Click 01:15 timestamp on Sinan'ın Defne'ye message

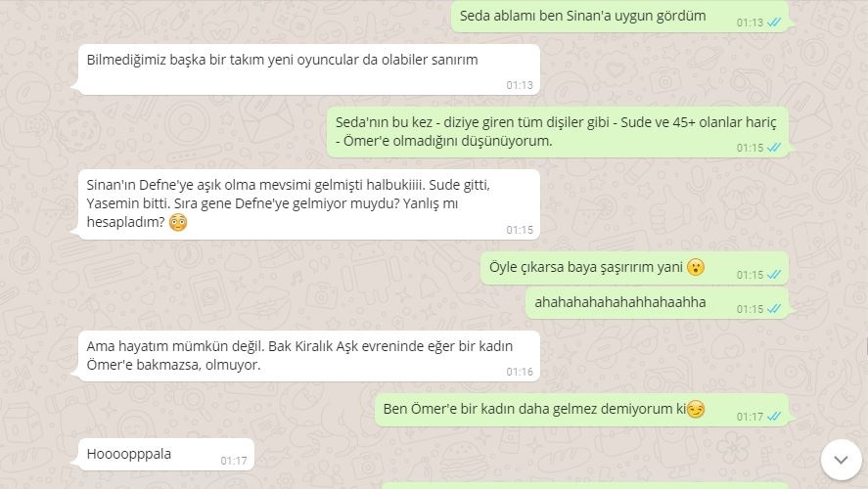tap(520, 230)
